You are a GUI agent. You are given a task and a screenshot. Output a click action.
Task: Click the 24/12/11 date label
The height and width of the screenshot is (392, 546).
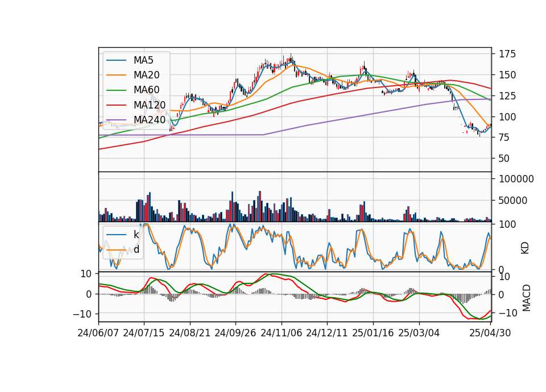pyautogui.click(x=327, y=333)
